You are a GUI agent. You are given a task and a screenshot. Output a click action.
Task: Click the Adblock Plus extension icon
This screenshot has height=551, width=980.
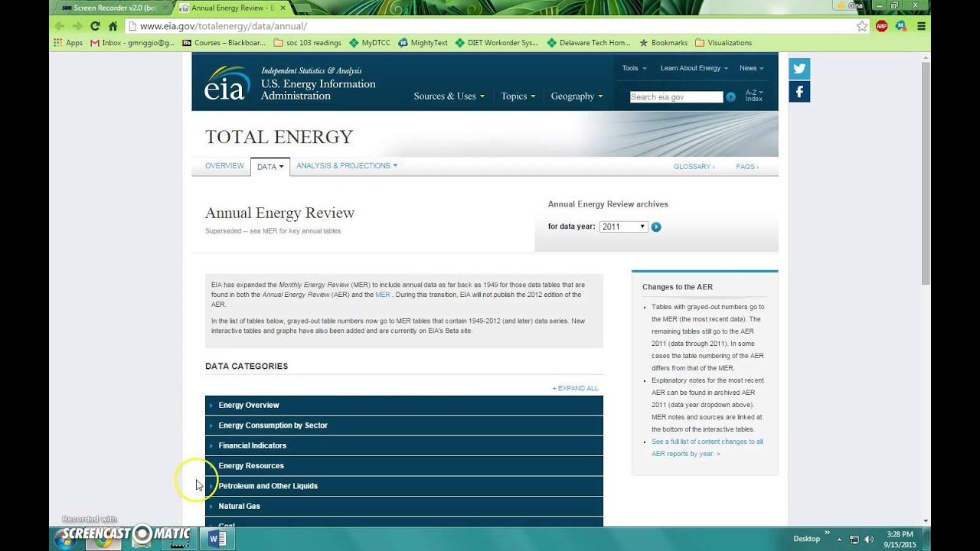click(882, 26)
